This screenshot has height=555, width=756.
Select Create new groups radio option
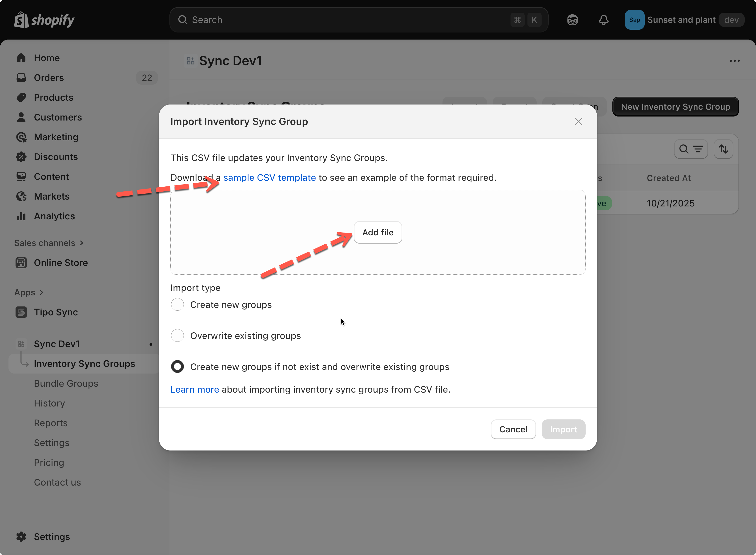(177, 304)
